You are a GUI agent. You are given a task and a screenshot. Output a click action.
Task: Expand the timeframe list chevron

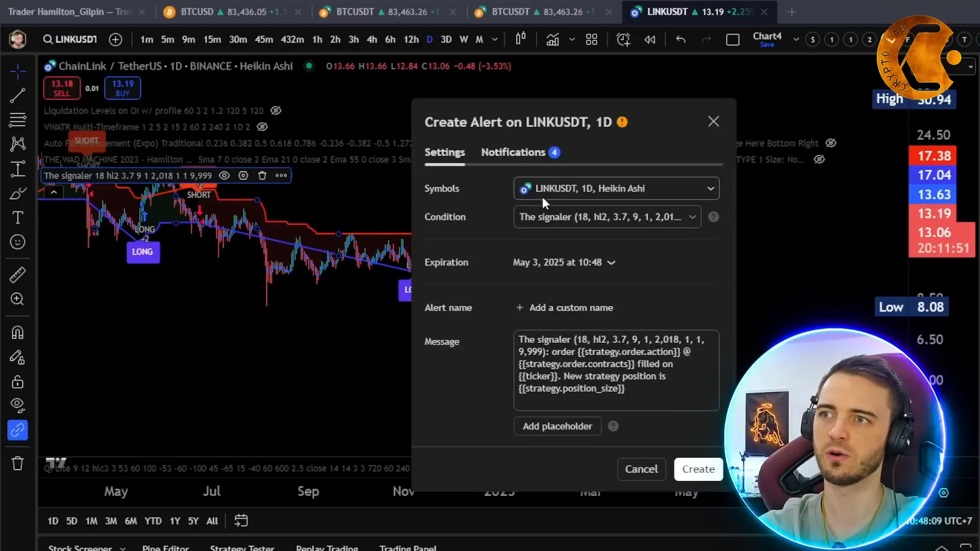pyautogui.click(x=495, y=39)
